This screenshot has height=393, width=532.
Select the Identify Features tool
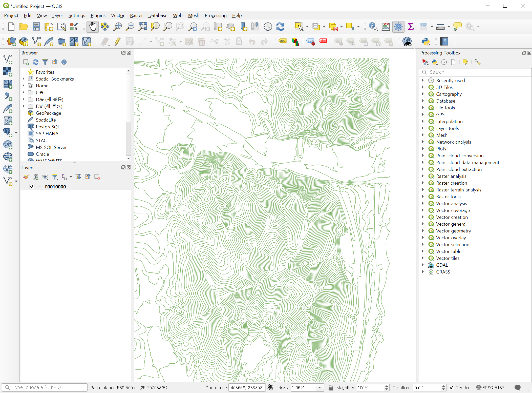373,27
